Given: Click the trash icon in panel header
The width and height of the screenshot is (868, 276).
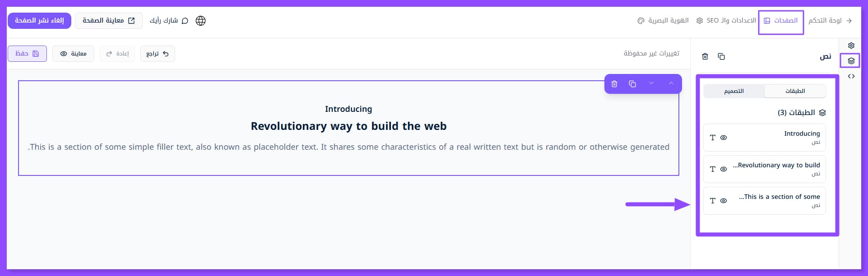Looking at the screenshot, I should (705, 56).
